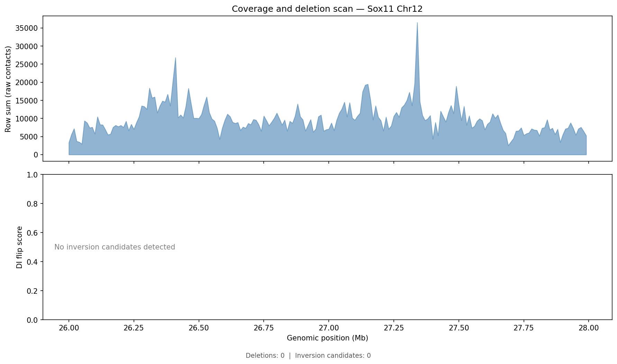Click the 26.00 x-axis tick label
This screenshot has height=364, width=617.
tap(69, 328)
